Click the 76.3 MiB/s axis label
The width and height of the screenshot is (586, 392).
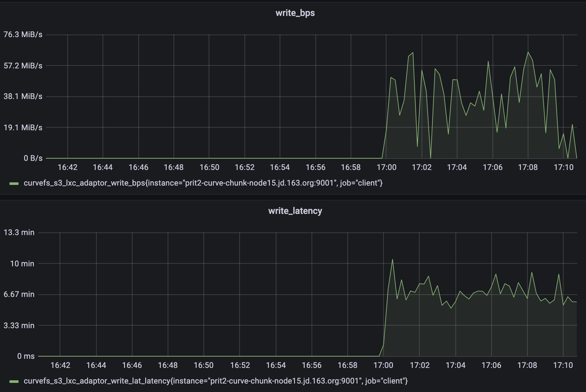tap(23, 34)
